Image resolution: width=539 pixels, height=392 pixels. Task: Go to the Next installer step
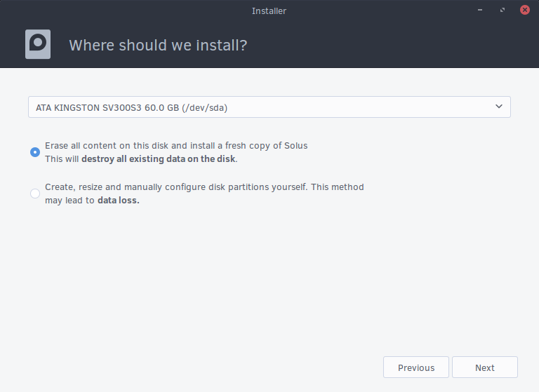(x=485, y=367)
